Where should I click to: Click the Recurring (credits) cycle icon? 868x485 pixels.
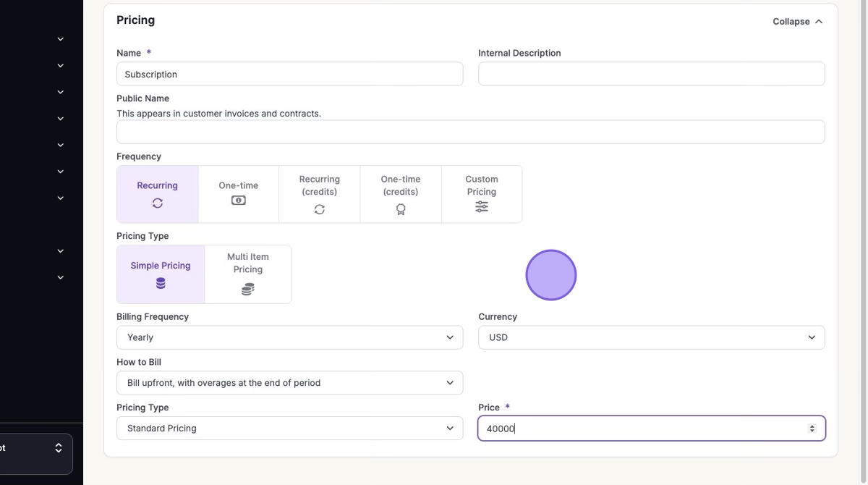click(320, 209)
